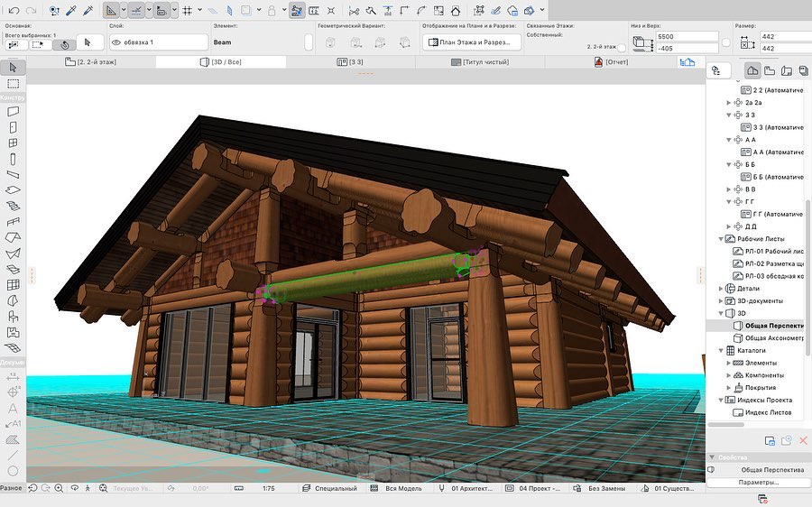Toggle the checkbox beside 2. 2-й этаж
Screen dimensions: 812x507
click(x=621, y=47)
